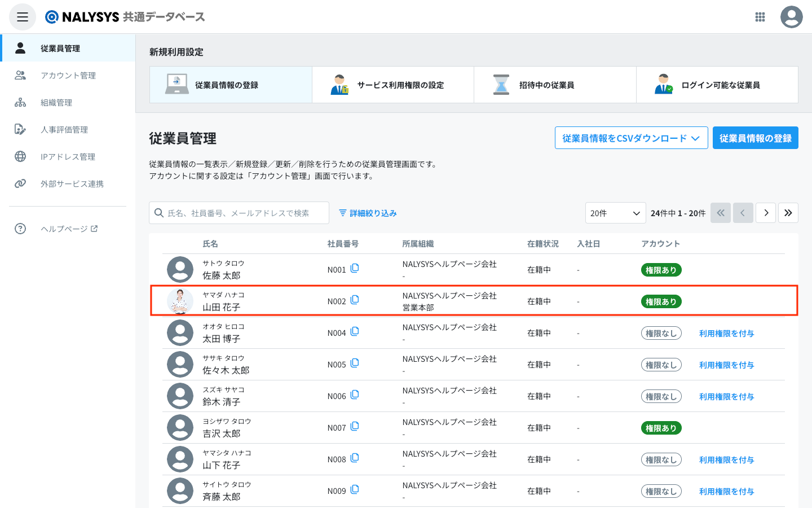812x508 pixels.
Task: Go to next page of employees
Action: tap(765, 213)
